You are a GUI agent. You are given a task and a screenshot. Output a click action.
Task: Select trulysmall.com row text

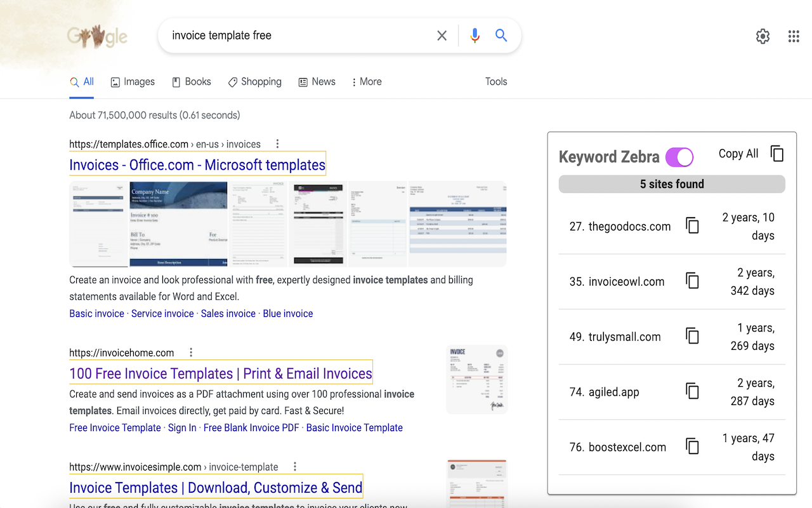click(x=615, y=337)
